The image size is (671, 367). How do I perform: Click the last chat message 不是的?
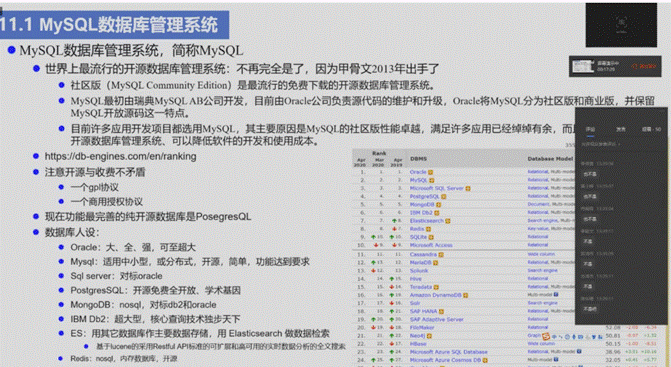[x=590, y=308]
